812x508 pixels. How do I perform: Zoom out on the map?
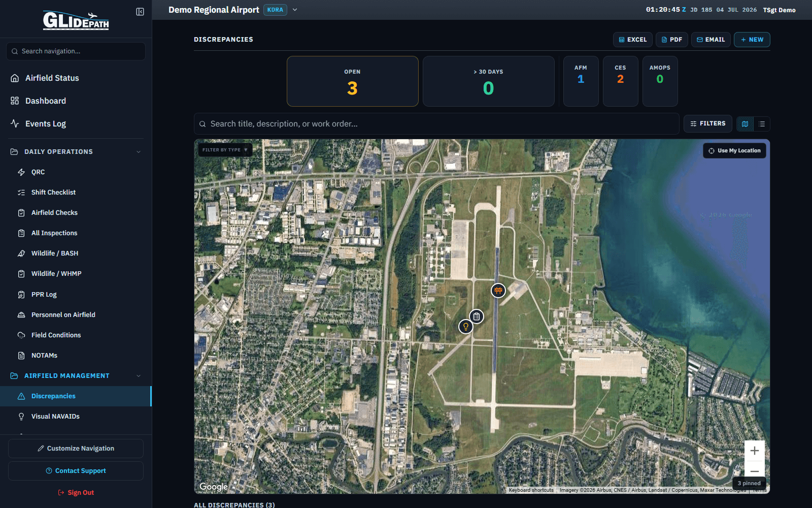pos(755,470)
